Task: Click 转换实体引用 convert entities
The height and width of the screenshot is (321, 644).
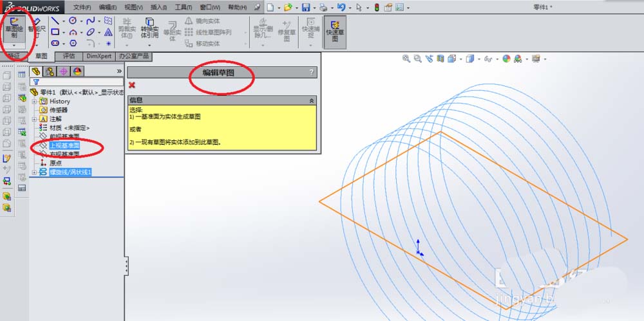Action: [x=149, y=28]
